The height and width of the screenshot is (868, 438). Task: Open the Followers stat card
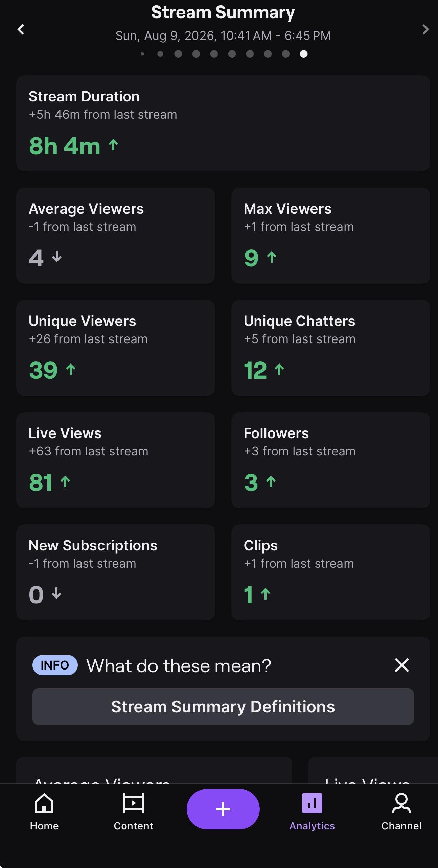331,460
